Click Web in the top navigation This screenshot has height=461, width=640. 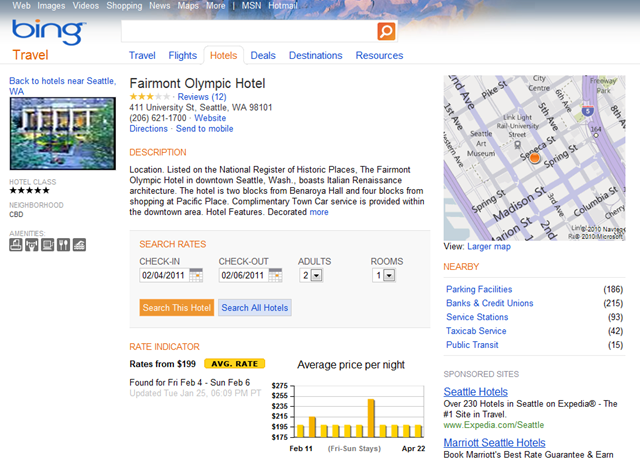click(21, 6)
